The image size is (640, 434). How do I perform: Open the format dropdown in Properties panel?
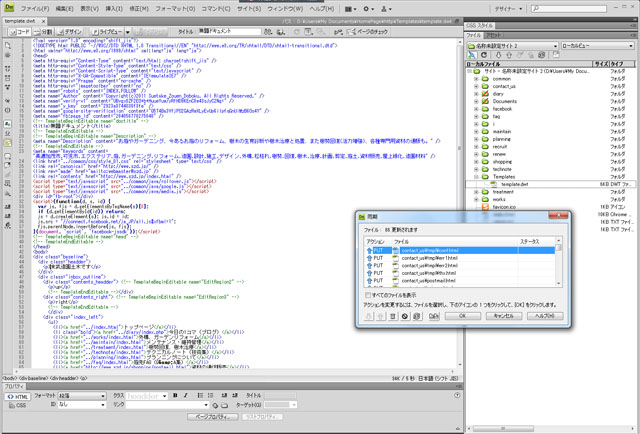[82, 396]
